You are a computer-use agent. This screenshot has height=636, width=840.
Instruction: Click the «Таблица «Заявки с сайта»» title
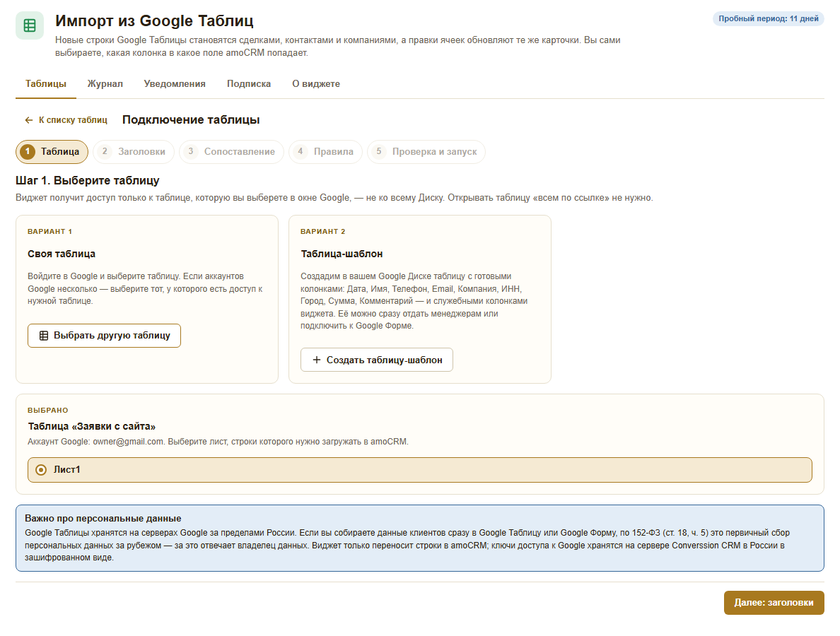(92, 427)
